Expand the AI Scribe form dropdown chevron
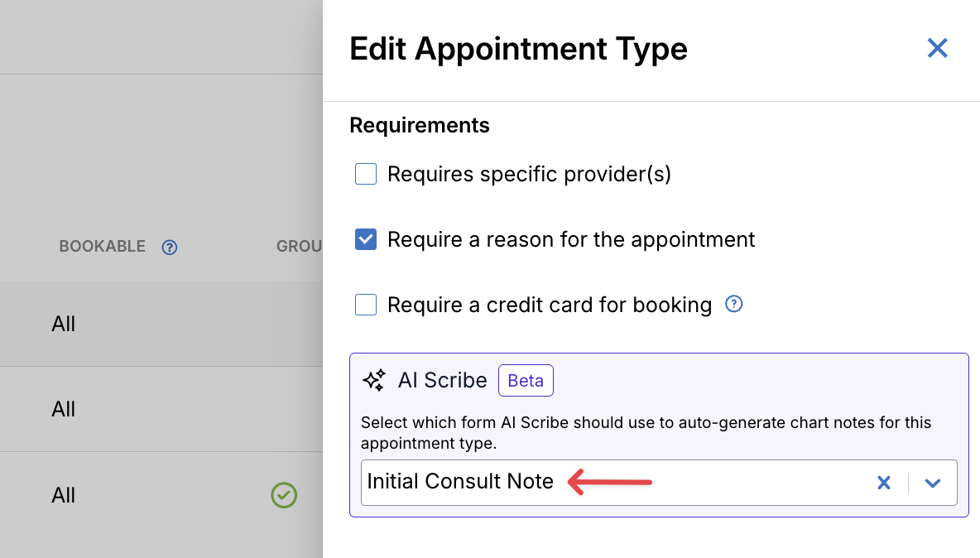Viewport: 980px width, 558px height. 933,483
